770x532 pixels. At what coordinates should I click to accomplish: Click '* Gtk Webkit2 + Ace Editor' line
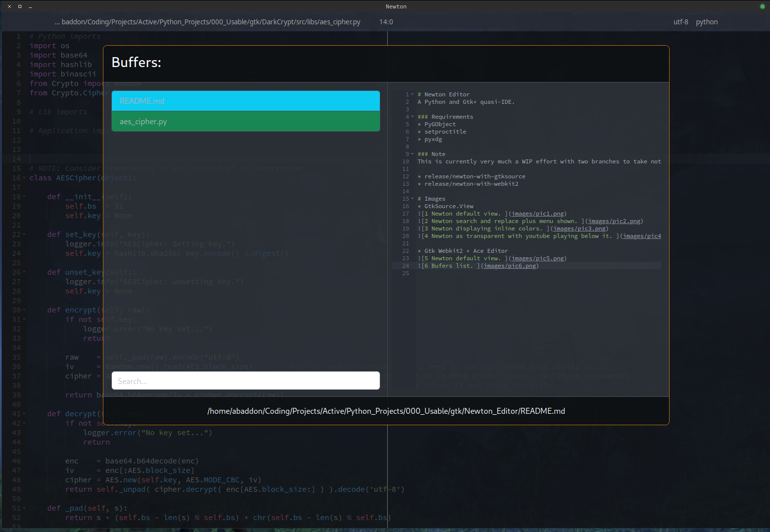463,251
